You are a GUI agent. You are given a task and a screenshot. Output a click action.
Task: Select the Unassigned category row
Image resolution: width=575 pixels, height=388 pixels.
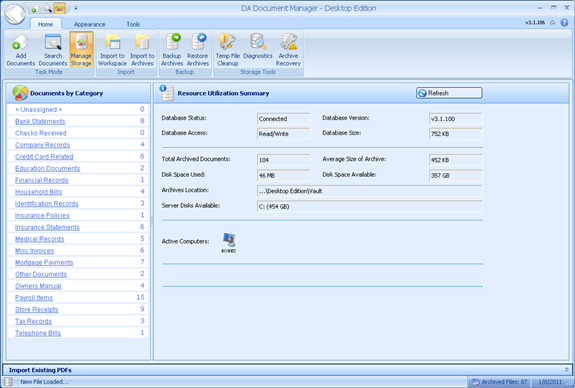(x=78, y=109)
